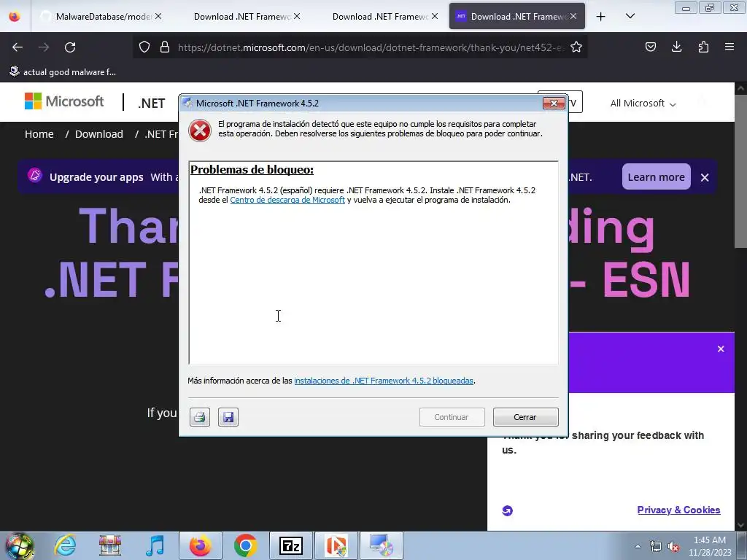Open the Windows Start menu
This screenshot has width=747, height=560.
pos(19,545)
